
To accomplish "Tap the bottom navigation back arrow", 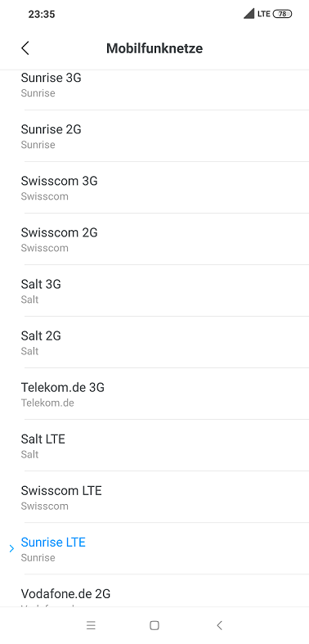I will point(220,625).
